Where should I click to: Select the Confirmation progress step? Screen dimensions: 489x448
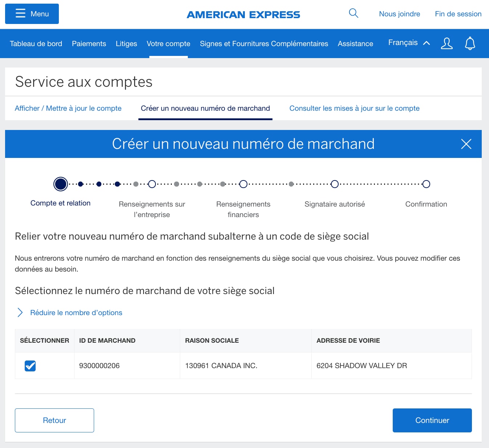[x=426, y=184]
